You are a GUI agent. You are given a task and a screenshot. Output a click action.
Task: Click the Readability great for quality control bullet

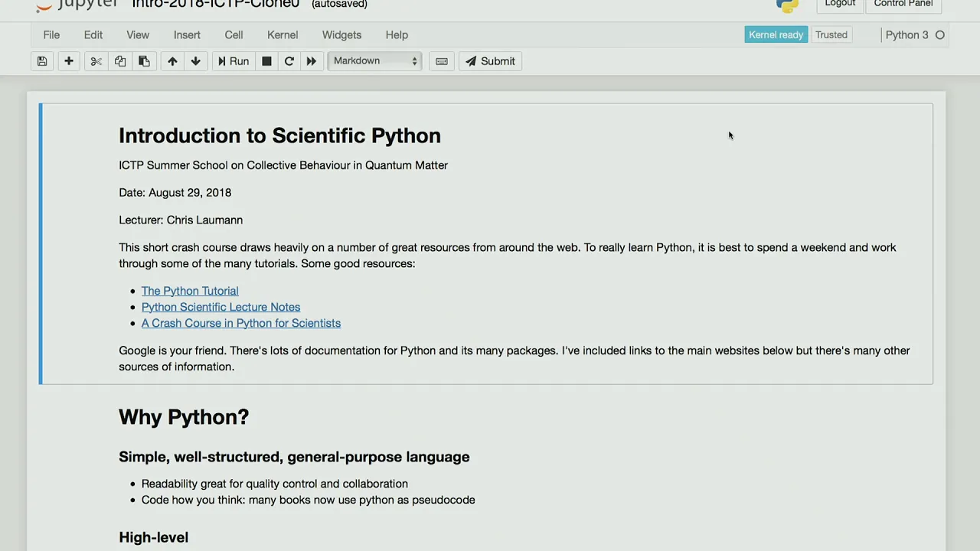click(275, 484)
